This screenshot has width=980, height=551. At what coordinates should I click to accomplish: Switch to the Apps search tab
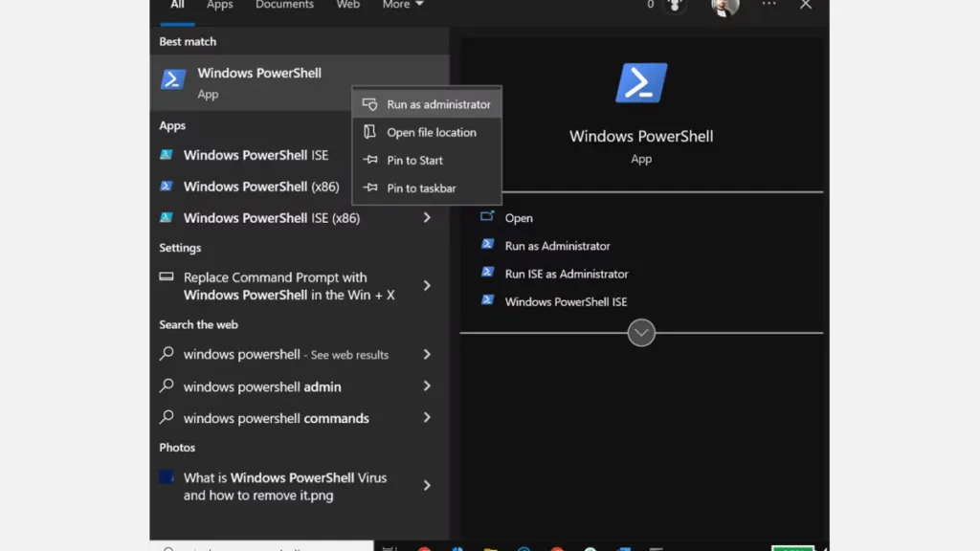(219, 5)
